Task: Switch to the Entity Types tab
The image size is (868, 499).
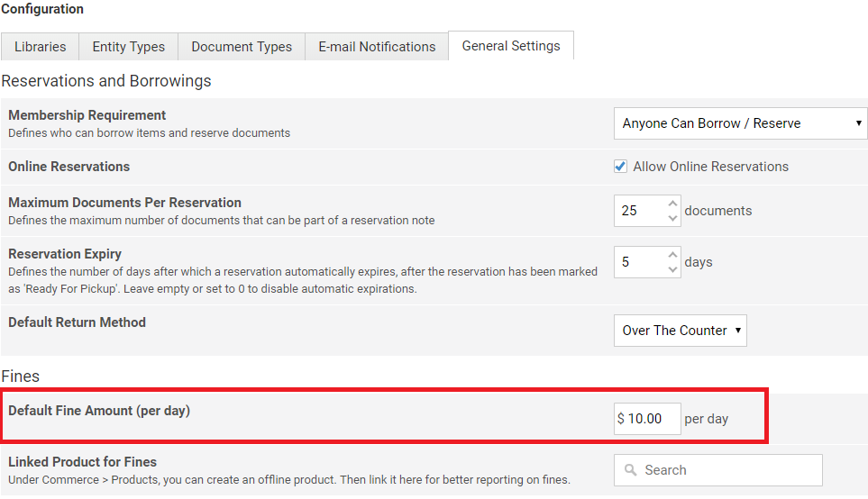Action: (x=128, y=47)
